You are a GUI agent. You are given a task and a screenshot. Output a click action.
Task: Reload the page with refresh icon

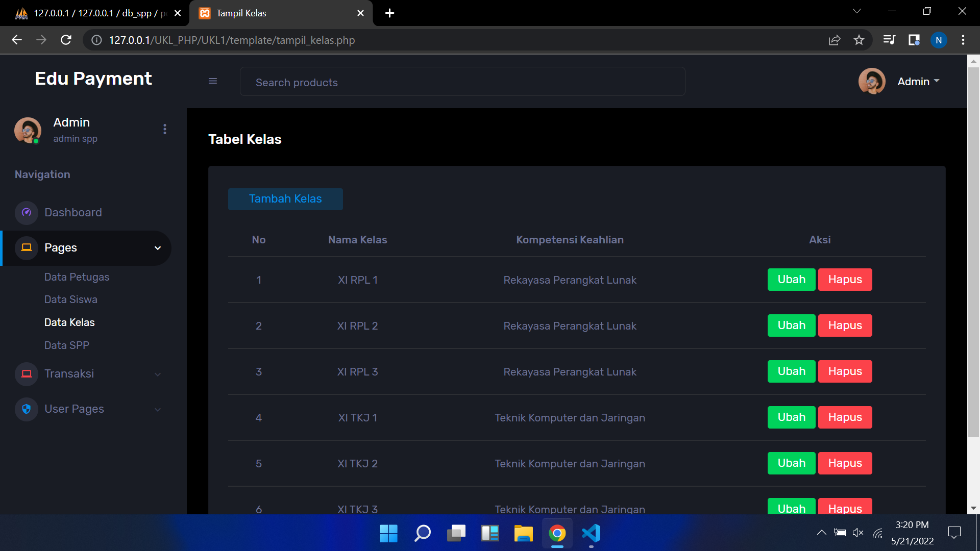click(x=66, y=40)
